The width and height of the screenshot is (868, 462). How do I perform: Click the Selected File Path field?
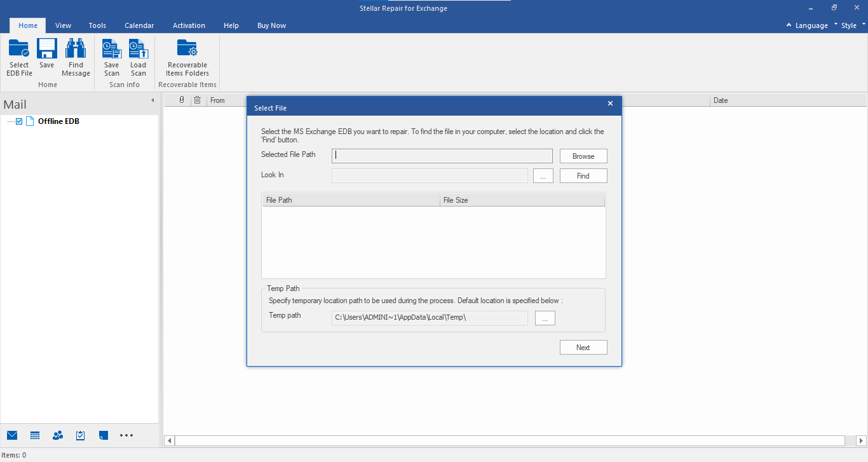(442, 156)
